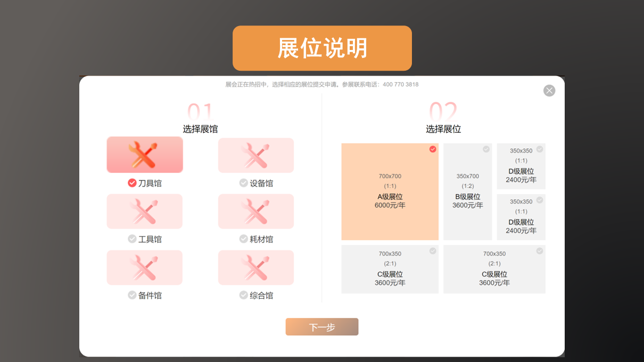Choose the 工具馆 hall icon
644x362 pixels.
click(x=145, y=211)
